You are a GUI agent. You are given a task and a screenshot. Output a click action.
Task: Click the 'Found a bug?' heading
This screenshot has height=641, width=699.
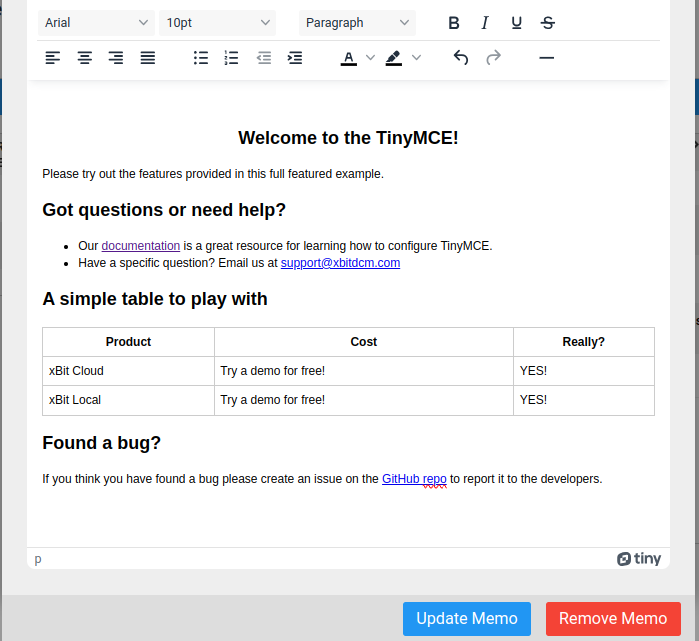coord(102,443)
